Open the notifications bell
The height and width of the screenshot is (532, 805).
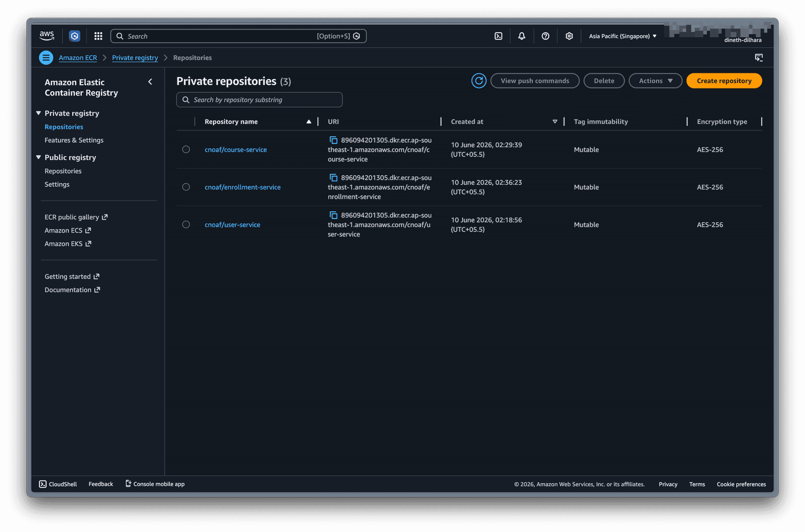tap(522, 36)
